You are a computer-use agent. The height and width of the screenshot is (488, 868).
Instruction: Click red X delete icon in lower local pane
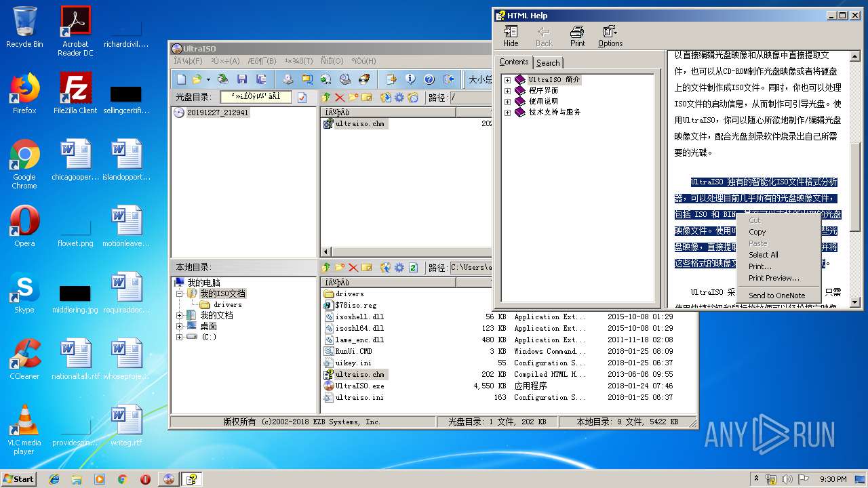353,268
